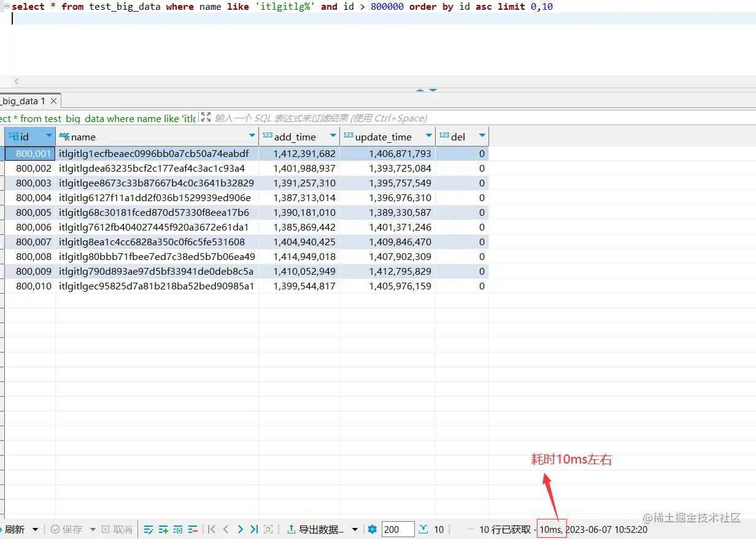This screenshot has height=539, width=756.
Task: Click the rows fetched status message
Action: (505, 530)
